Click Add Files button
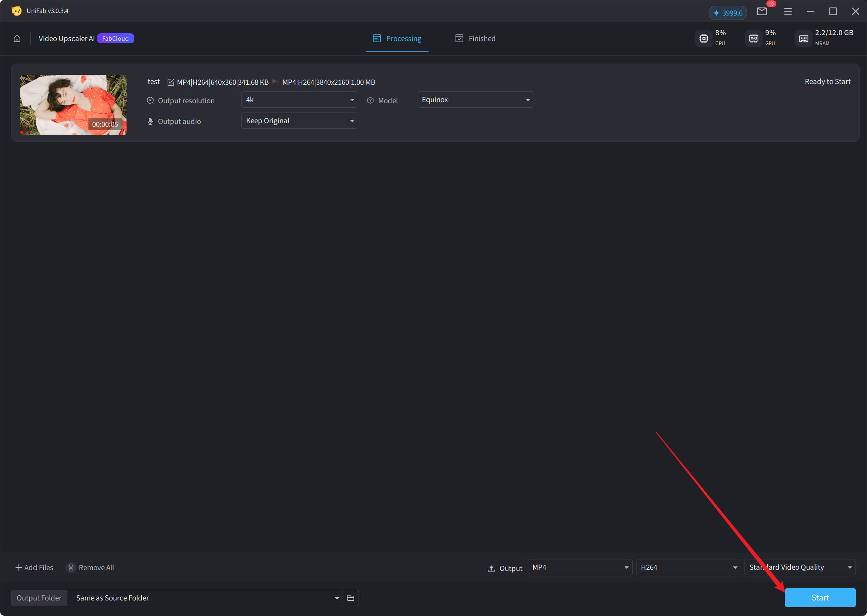This screenshot has height=616, width=867. coord(34,568)
